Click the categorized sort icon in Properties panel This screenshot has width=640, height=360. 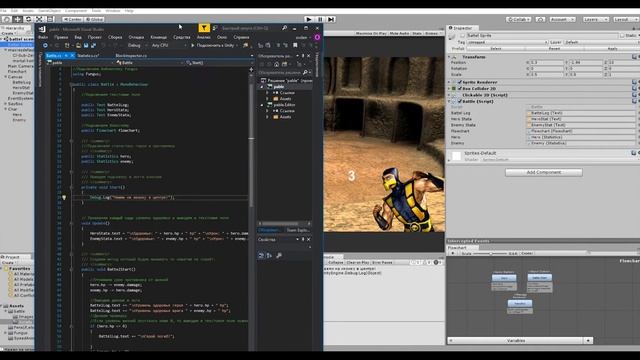261,256
